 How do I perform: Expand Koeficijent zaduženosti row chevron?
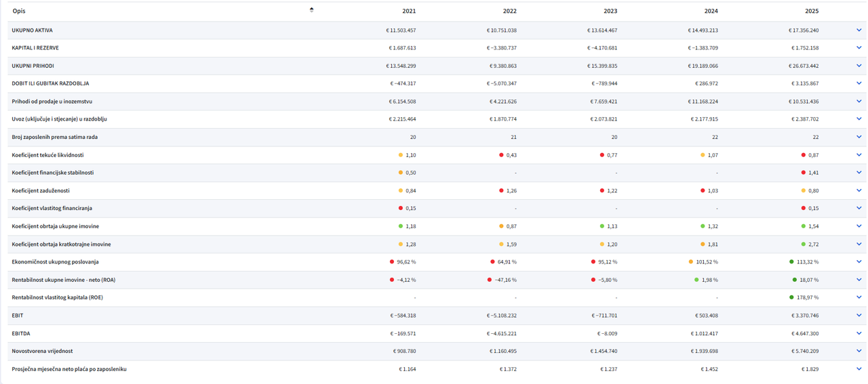[859, 190]
